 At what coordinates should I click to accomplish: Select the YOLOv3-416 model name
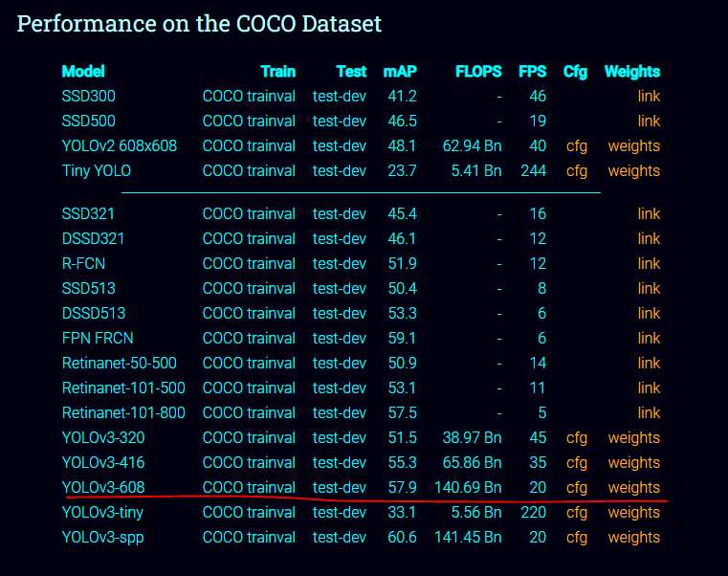point(103,463)
